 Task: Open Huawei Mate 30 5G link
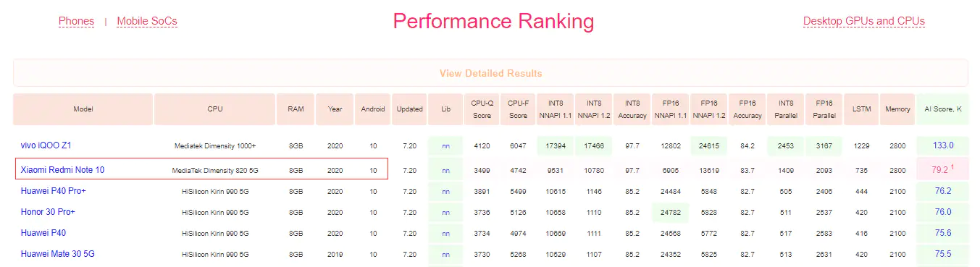click(58, 254)
